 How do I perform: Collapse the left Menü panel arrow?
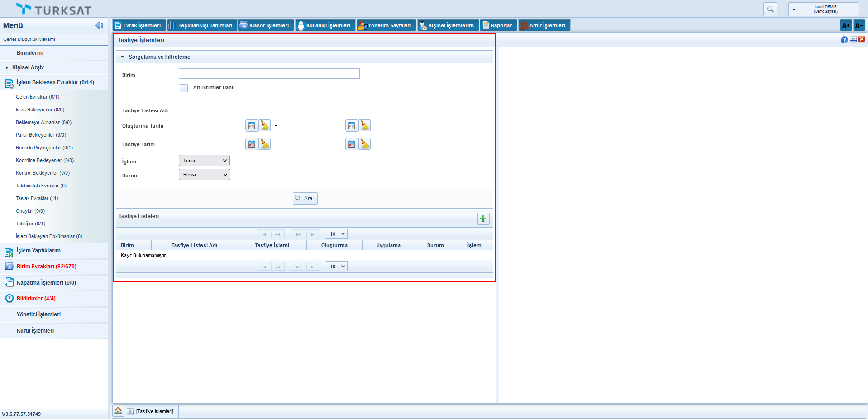(x=99, y=25)
